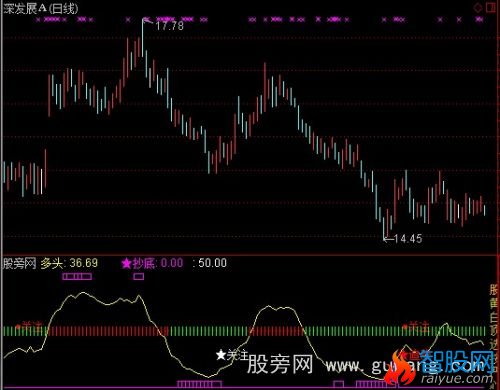Click the white ★关注 signal marker
This screenshot has height=390, width=500.
[x=232, y=355]
